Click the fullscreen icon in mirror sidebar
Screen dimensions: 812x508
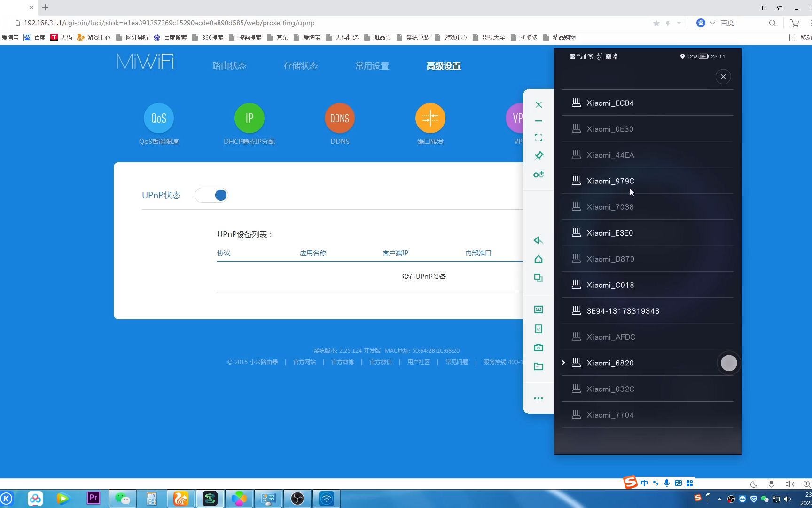click(539, 137)
